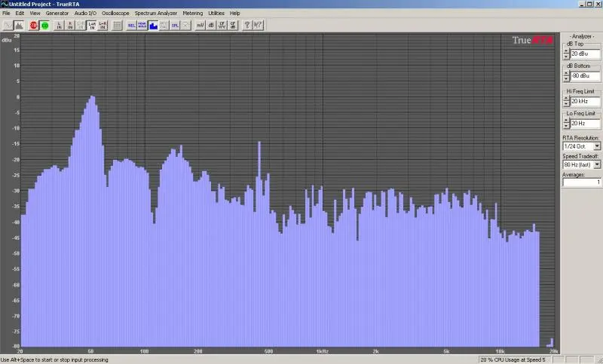Expand the RTA Resolution dropdown
The image size is (603, 364).
click(596, 146)
